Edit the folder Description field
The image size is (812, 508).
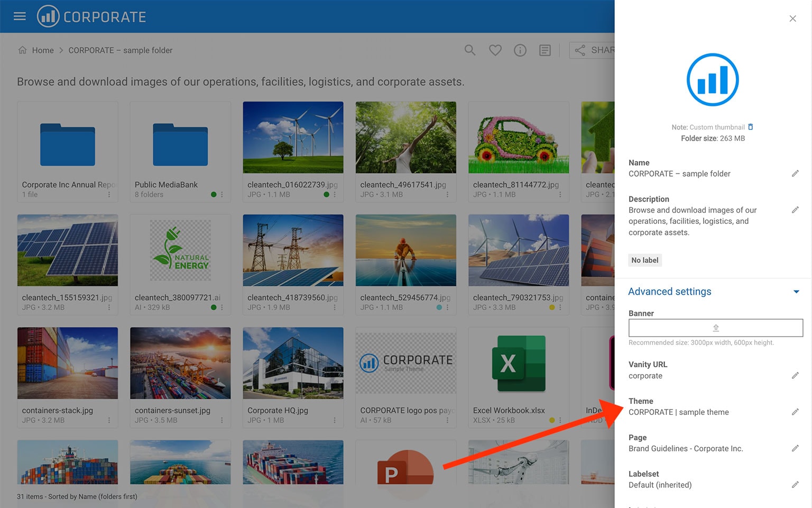(796, 210)
